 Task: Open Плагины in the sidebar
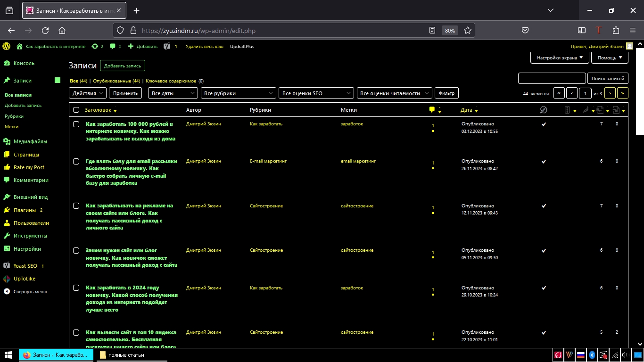25,210
